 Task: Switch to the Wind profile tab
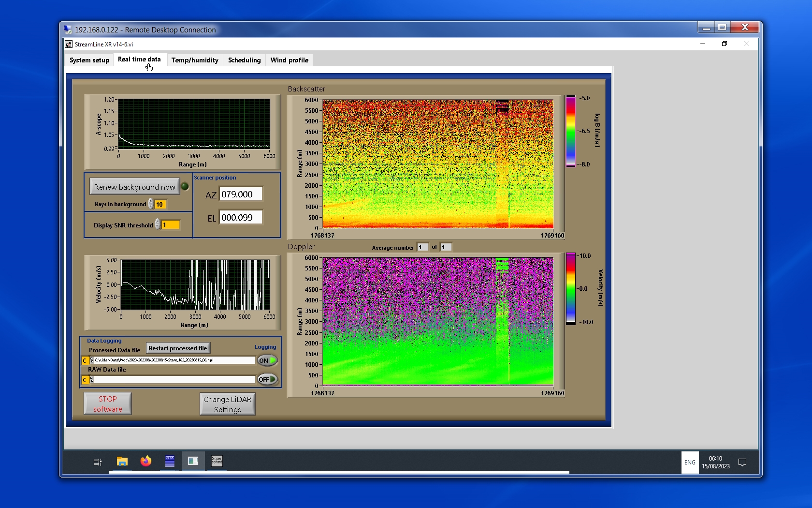pos(289,60)
